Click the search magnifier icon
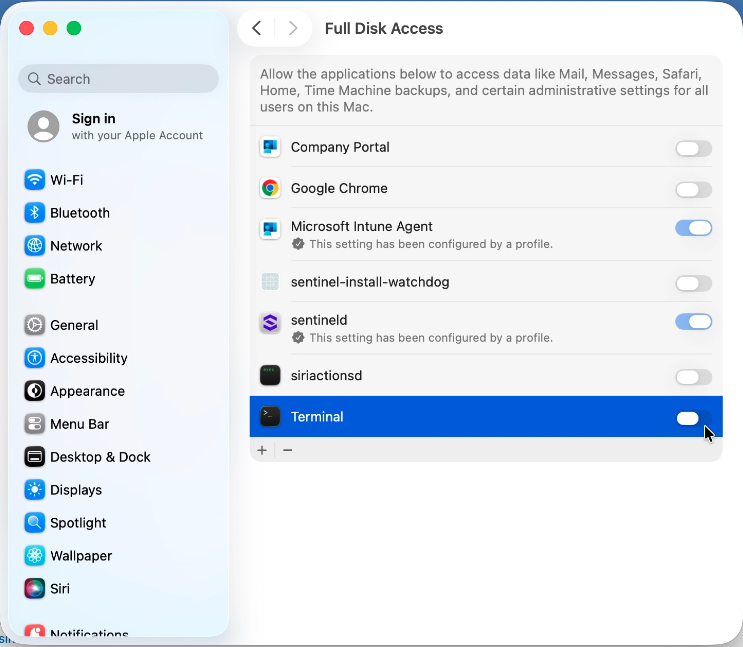 34,79
